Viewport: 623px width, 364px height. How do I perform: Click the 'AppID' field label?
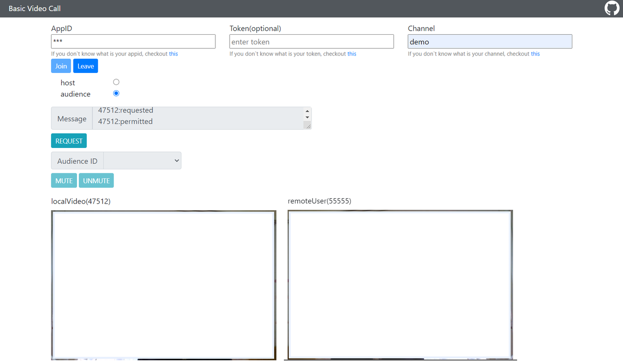pos(62,28)
